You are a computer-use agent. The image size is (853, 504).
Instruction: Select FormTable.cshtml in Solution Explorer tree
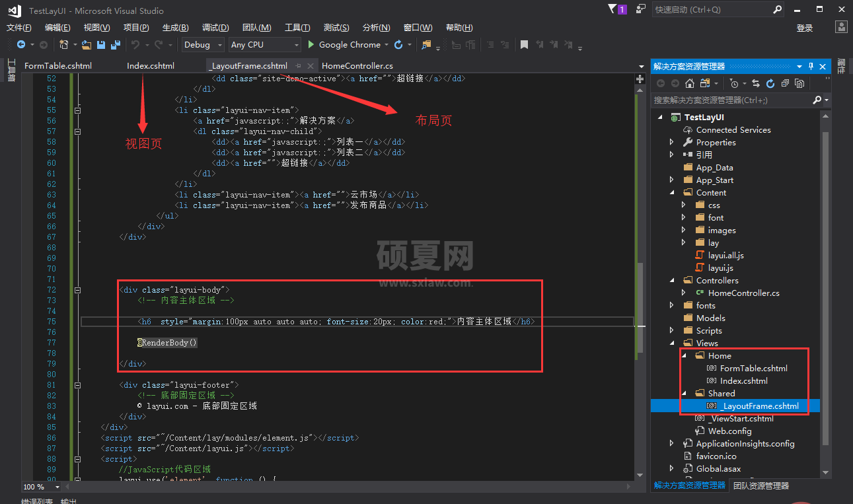[x=753, y=369]
